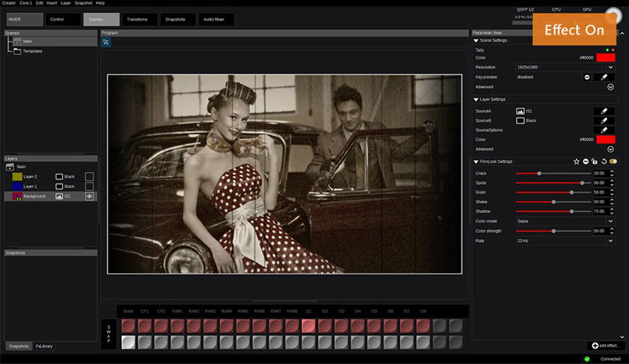Switch to the Snapshots bottom tab

click(19, 347)
